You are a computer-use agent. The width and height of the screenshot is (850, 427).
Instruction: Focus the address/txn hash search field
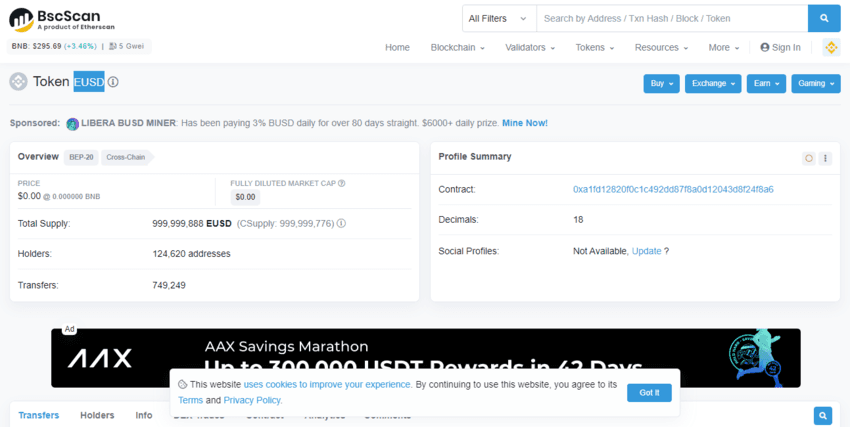tap(672, 18)
